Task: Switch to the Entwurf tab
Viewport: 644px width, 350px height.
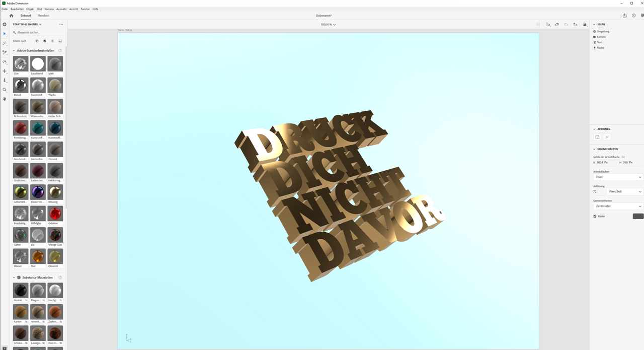Action: click(26, 16)
